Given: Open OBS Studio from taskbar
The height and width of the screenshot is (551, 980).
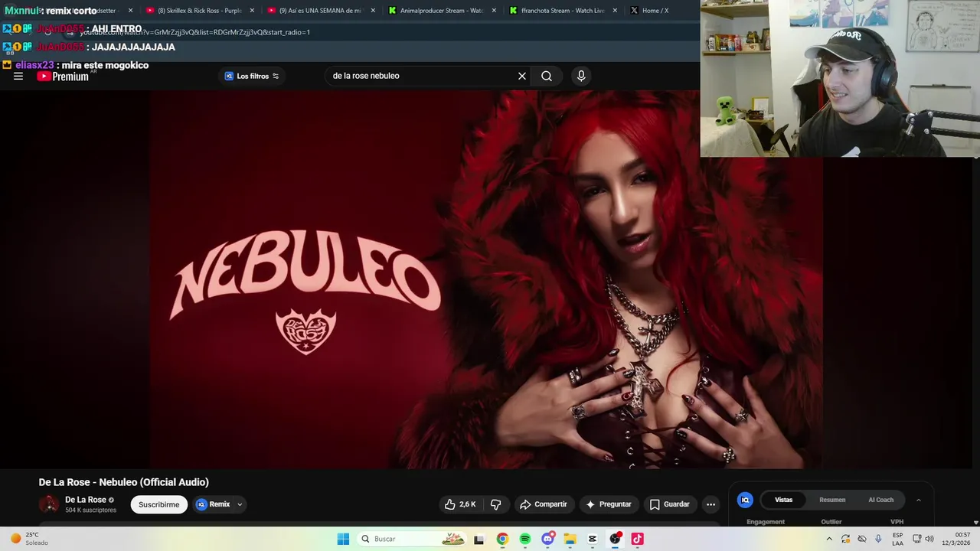Looking at the screenshot, I should pyautogui.click(x=616, y=539).
